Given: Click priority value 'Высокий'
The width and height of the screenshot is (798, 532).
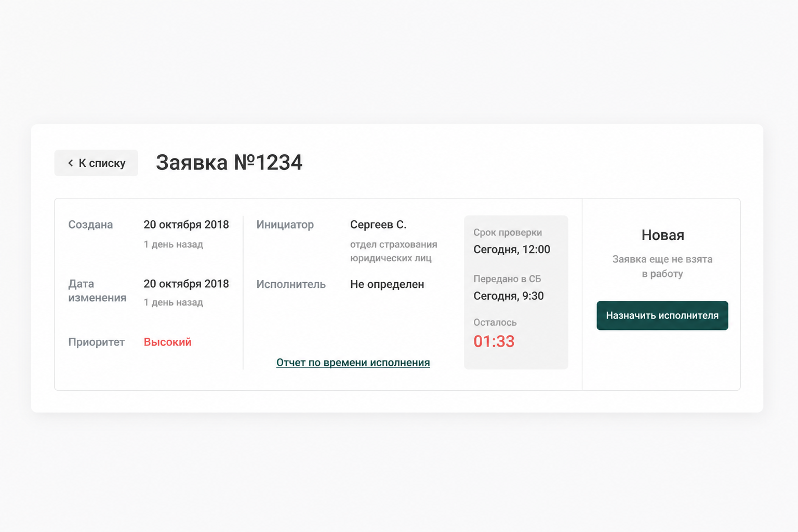Looking at the screenshot, I should [x=167, y=342].
